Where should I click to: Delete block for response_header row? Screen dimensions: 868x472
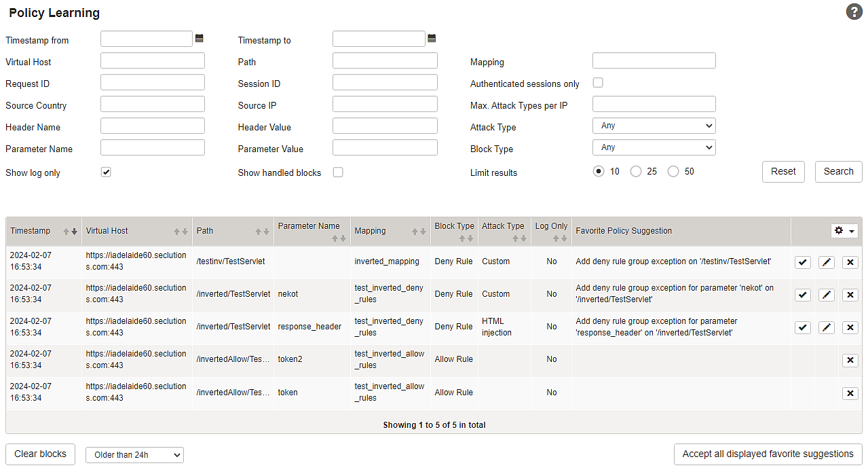tap(850, 327)
